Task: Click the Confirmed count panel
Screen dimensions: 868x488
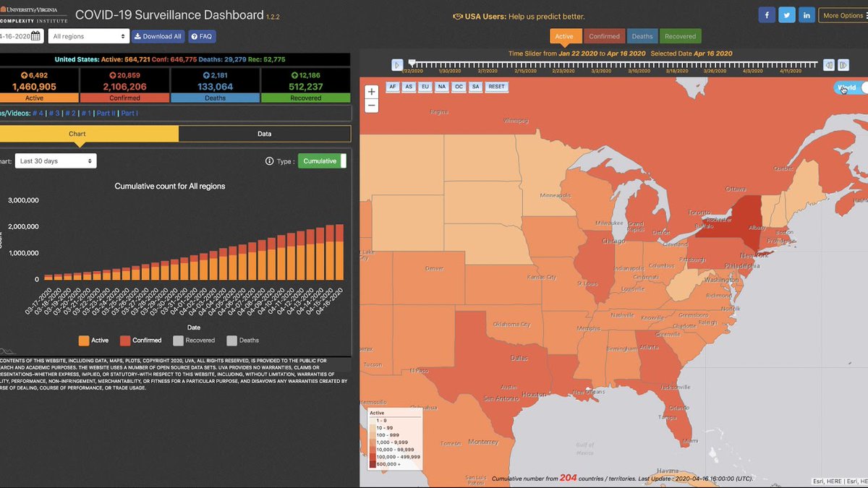Action: 124,86
